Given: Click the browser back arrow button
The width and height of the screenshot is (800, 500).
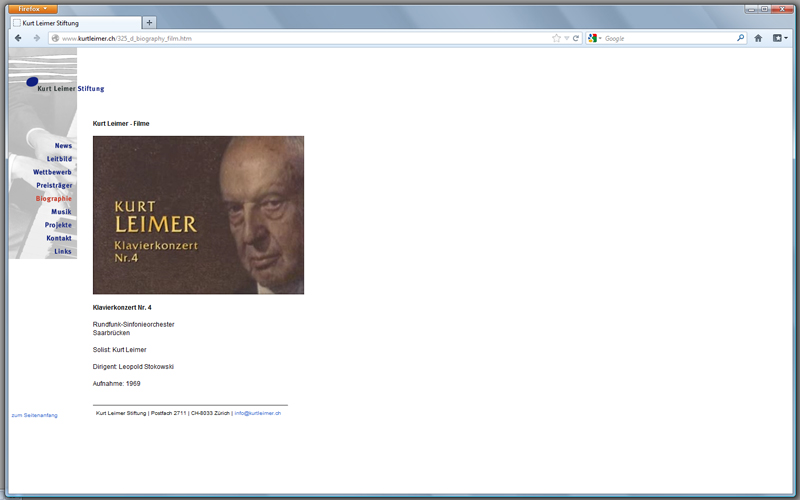Looking at the screenshot, I should (x=18, y=38).
